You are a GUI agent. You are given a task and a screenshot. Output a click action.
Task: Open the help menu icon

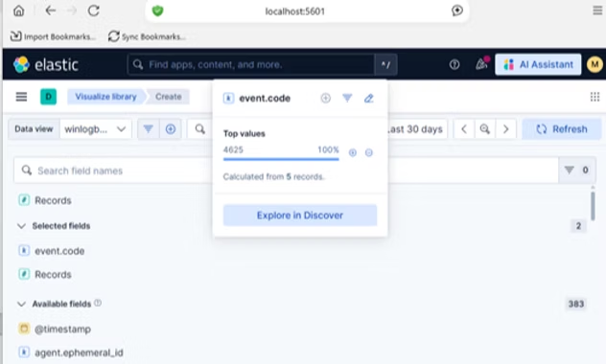tap(454, 64)
